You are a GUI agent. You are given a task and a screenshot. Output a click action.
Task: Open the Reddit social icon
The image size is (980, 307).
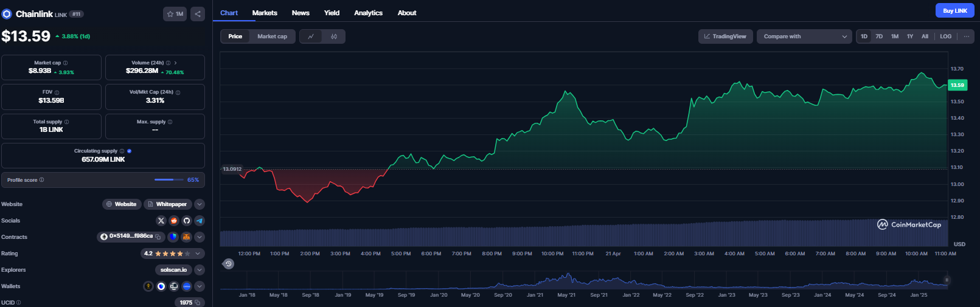click(x=174, y=221)
